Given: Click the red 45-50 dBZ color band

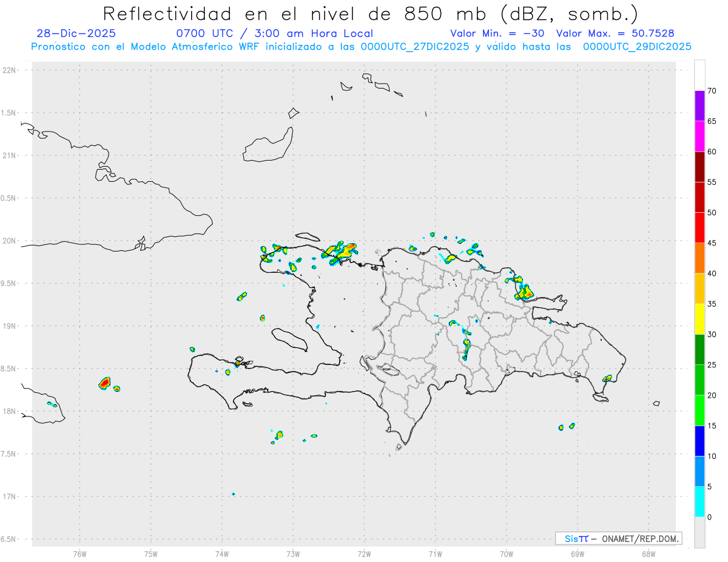Looking at the screenshot, I should coord(699,227).
